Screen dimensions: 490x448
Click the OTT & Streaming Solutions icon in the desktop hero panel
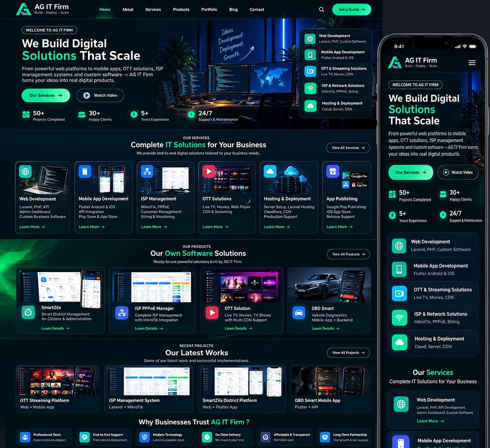tap(310, 71)
